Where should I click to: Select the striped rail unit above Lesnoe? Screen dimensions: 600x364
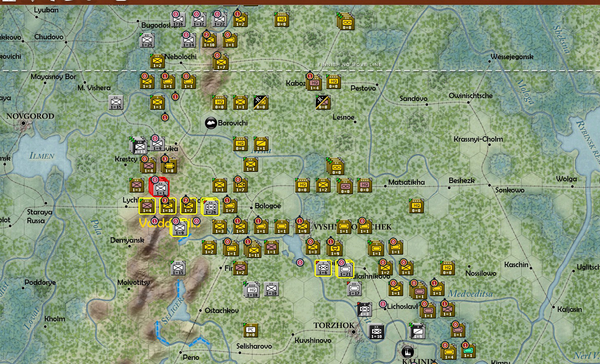323,102
